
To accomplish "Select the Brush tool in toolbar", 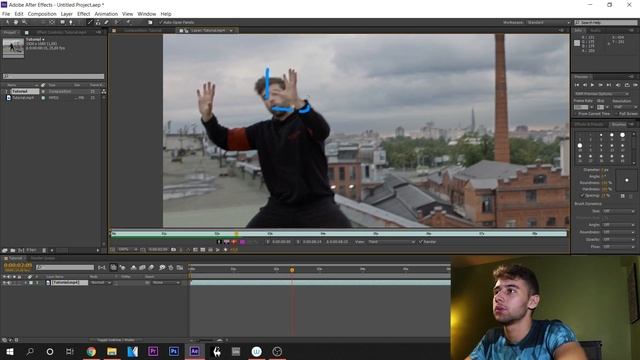I will coord(90,22).
